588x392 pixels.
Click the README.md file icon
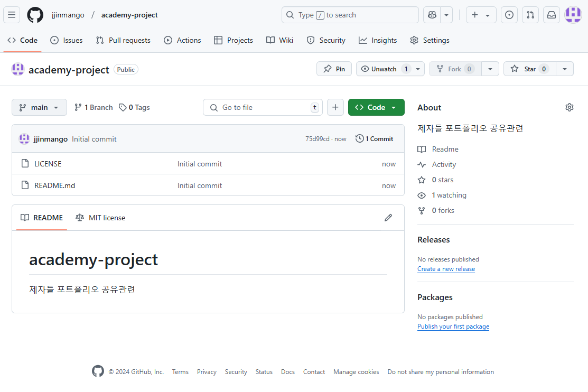coord(25,185)
